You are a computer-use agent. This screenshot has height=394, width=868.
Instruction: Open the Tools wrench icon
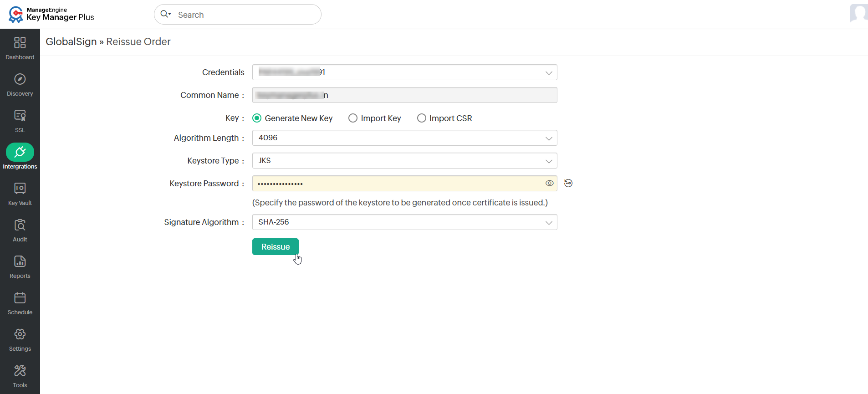pyautogui.click(x=20, y=370)
